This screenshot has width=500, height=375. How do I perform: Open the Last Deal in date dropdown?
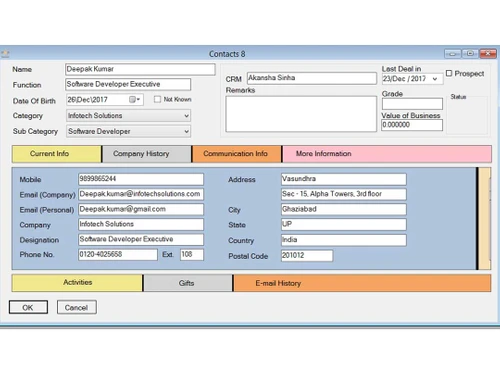(435, 79)
